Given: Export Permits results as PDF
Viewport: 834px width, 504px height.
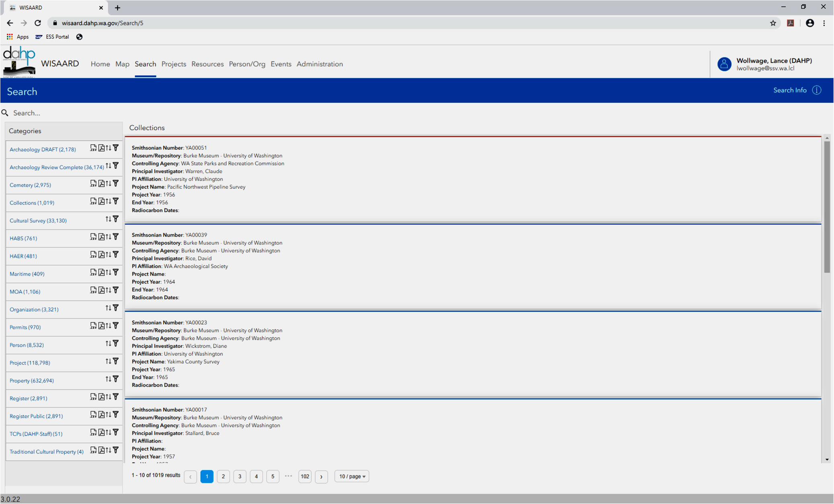Looking at the screenshot, I should pos(101,326).
